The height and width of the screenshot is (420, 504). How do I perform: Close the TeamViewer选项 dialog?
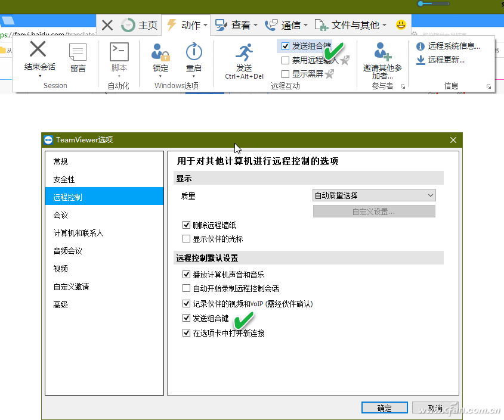pyautogui.click(x=453, y=140)
